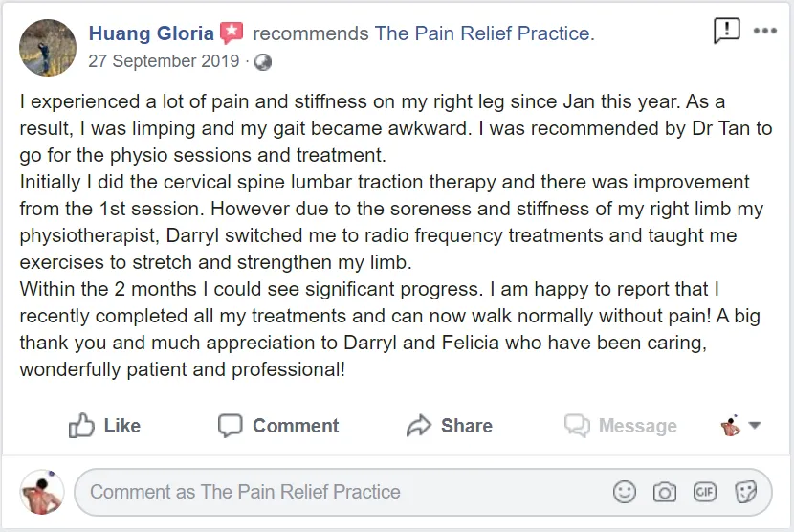Click the thumbs-up Like icon
The width and height of the screenshot is (794, 532).
pos(82,426)
